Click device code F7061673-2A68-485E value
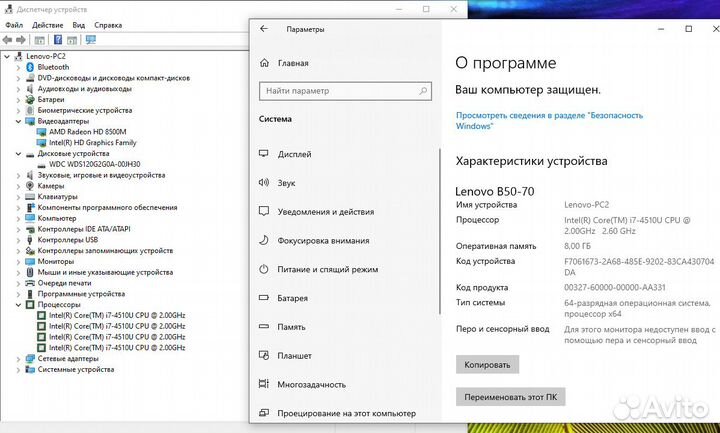720x433 pixels. [x=639, y=267]
